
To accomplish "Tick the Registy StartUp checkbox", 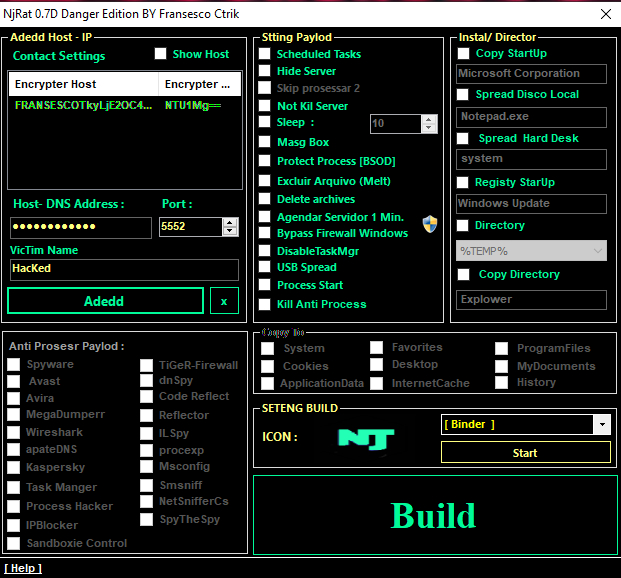I will click(x=463, y=182).
